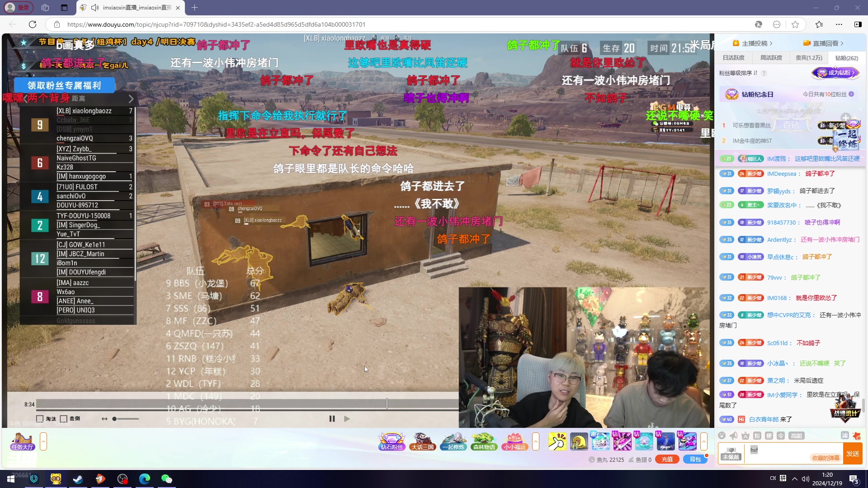Enable the 淘汰 checkbox in replay
The height and width of the screenshot is (488, 868).
pos(40,419)
